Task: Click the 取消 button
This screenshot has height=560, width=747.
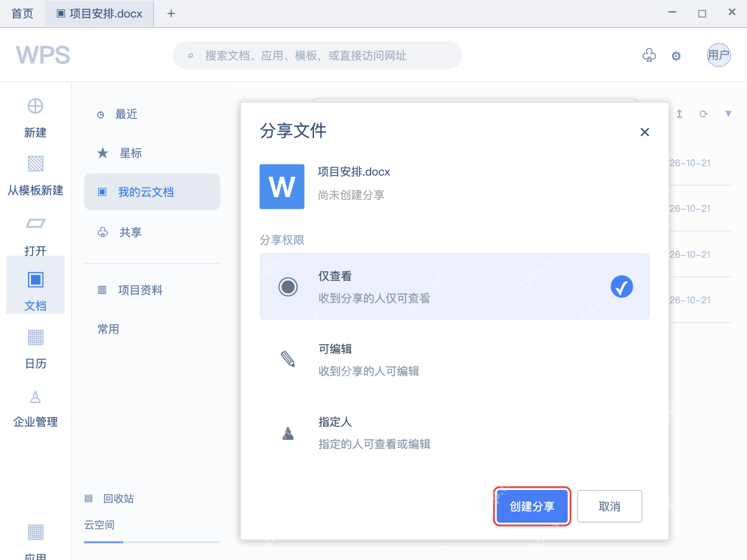Action: pyautogui.click(x=609, y=506)
